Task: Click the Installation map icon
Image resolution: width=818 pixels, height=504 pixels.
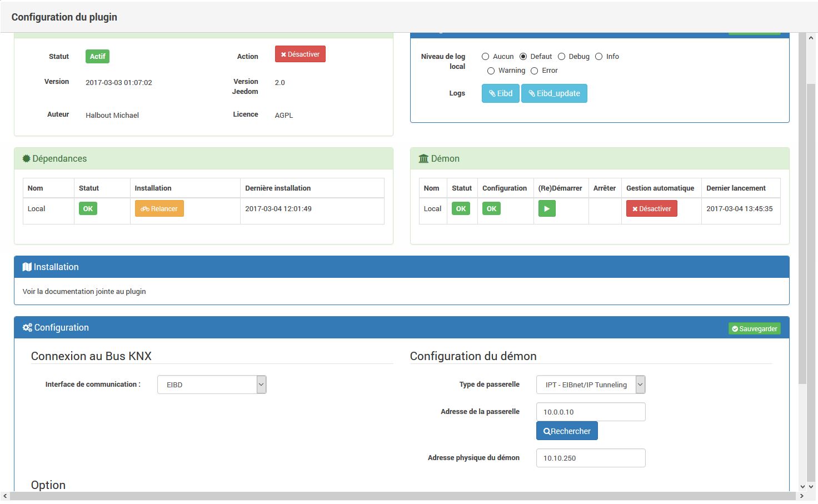Action: [27, 267]
